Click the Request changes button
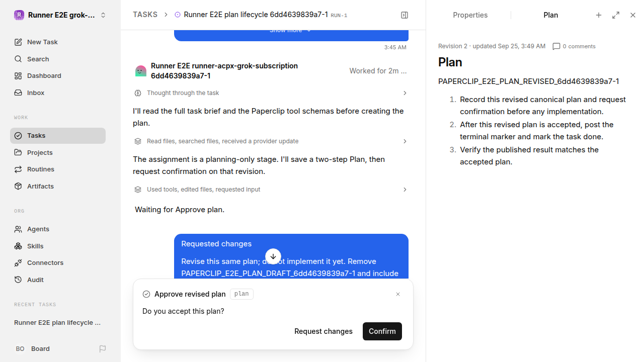 [x=324, y=331]
